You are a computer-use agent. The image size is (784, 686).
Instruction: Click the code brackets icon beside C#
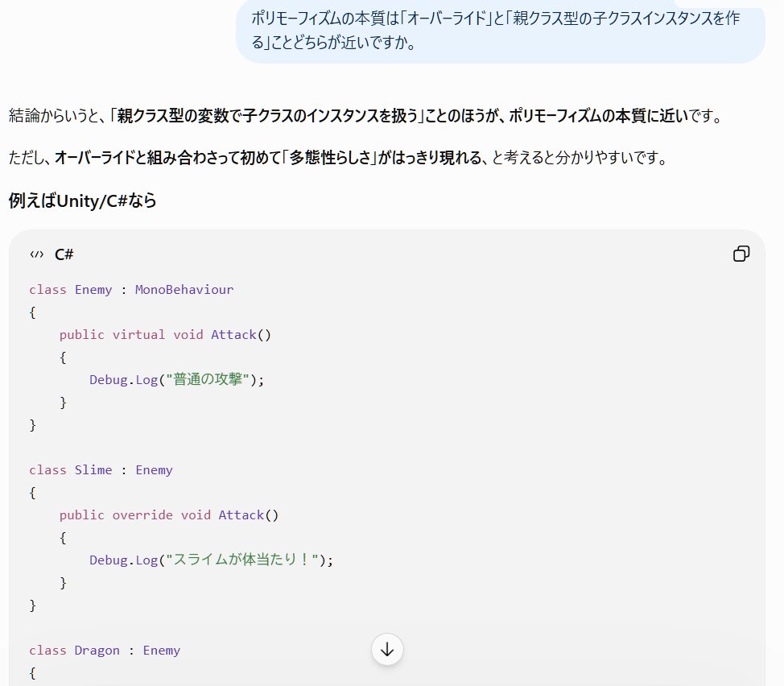(x=36, y=254)
